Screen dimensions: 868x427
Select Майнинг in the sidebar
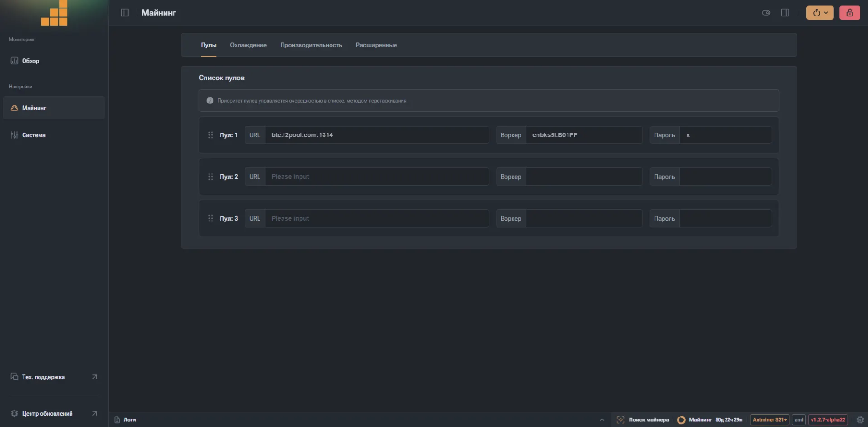(54, 108)
